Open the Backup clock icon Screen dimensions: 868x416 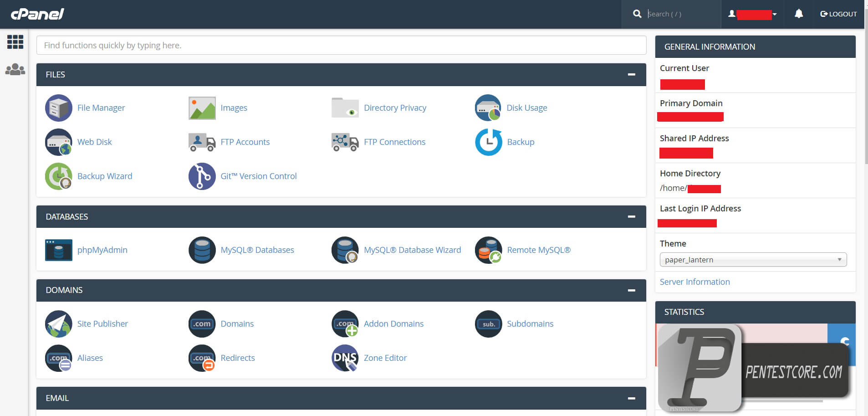[x=489, y=142]
